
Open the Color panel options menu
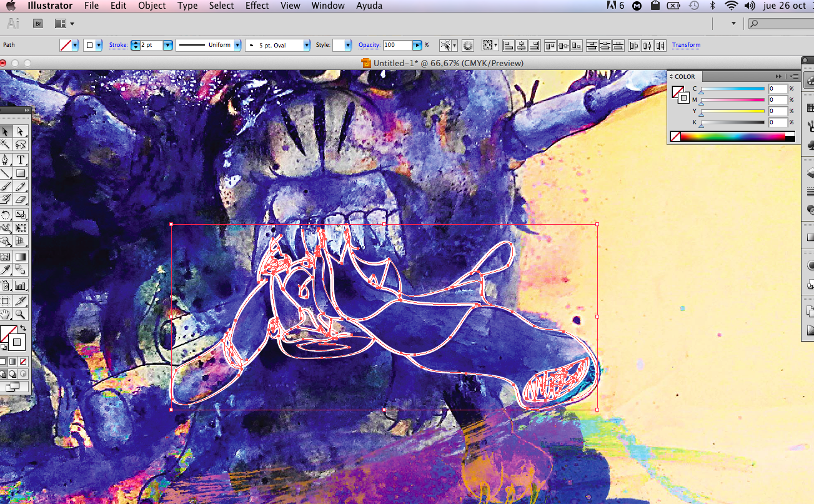793,76
